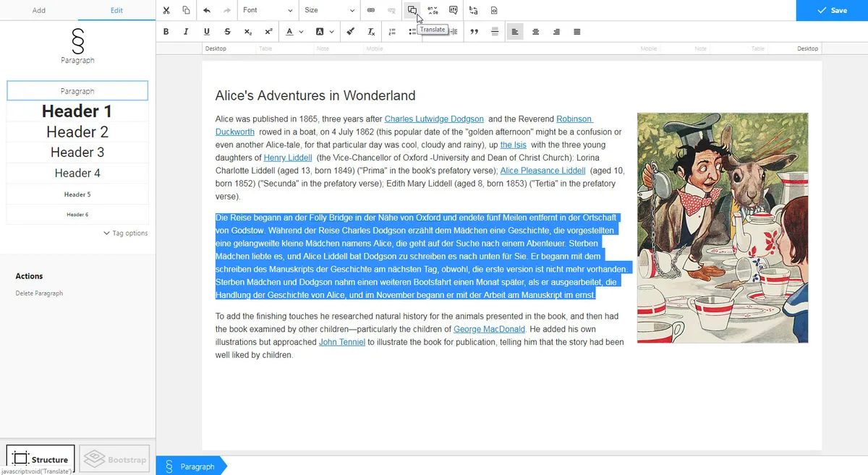Toggle bold on the selected text
This screenshot has width=868, height=475.
[x=166, y=31]
